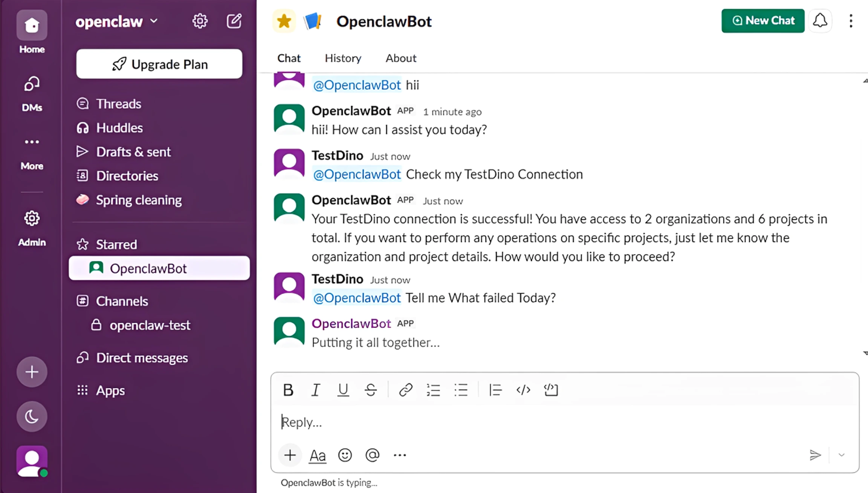Send the message with arrow icon
This screenshot has height=493, width=868.
click(x=815, y=455)
